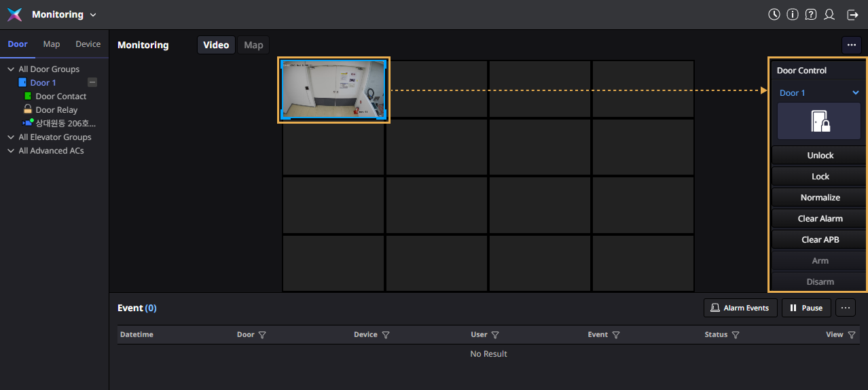Open the Monitoring menu dropdown in header
This screenshot has height=390, width=868.
(93, 15)
